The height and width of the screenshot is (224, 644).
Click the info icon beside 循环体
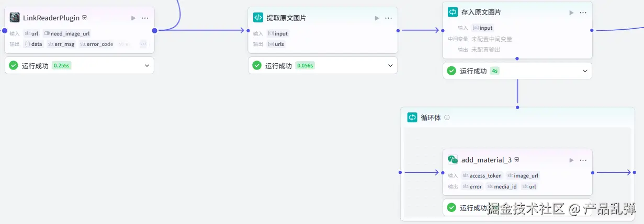pyautogui.click(x=447, y=117)
